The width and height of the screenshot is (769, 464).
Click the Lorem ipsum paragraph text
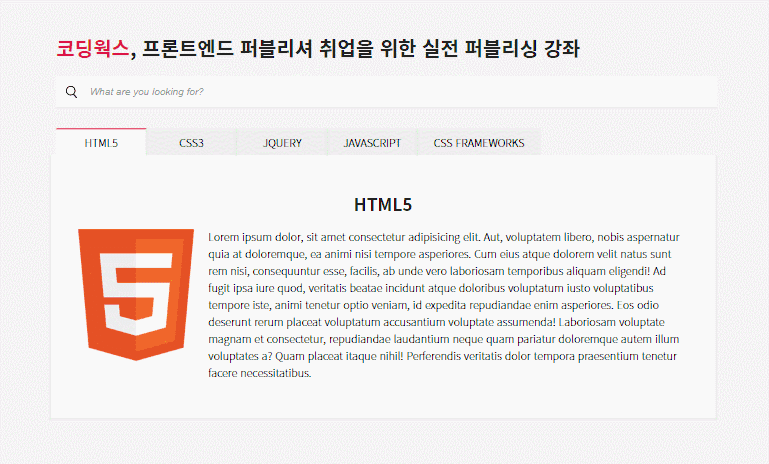click(x=444, y=305)
